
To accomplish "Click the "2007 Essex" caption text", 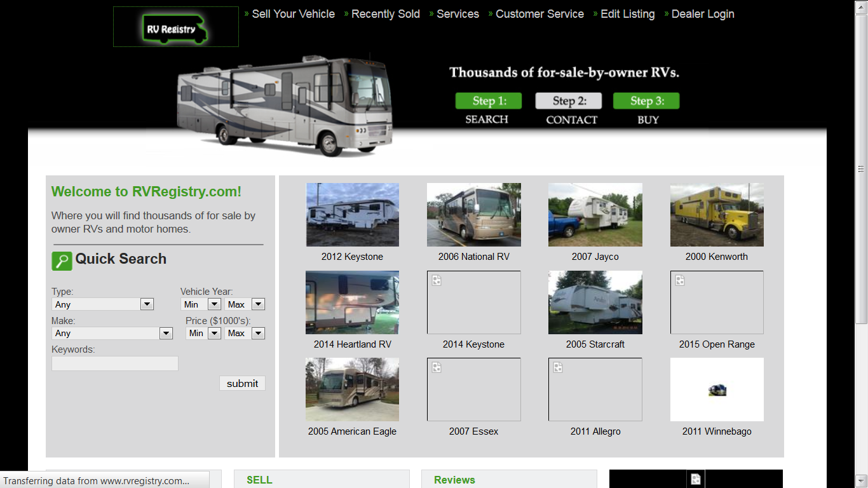I will coord(474,431).
